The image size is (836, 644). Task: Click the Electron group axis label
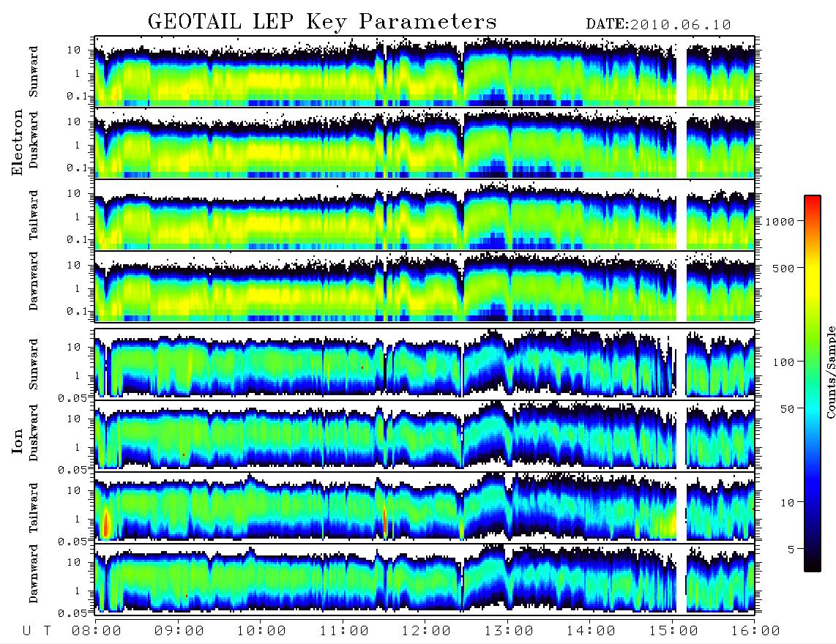tap(18, 143)
